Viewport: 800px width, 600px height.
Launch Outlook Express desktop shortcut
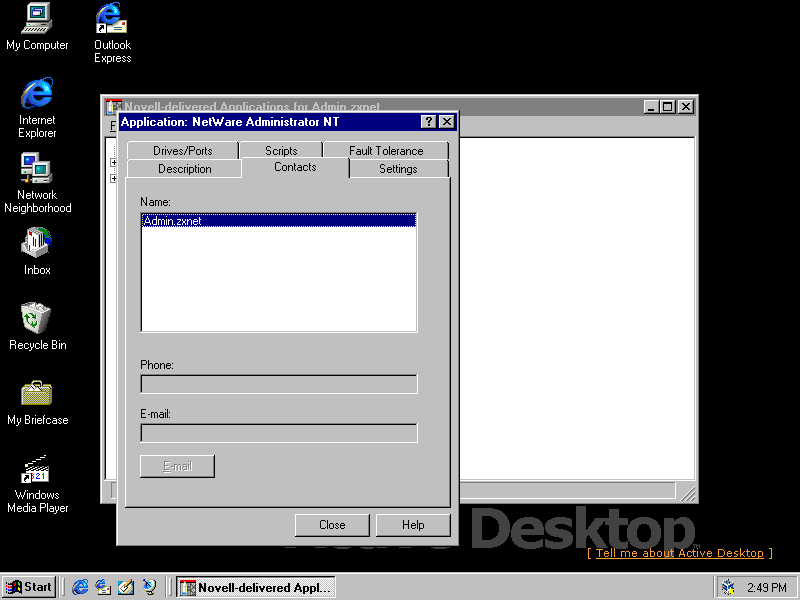point(112,33)
